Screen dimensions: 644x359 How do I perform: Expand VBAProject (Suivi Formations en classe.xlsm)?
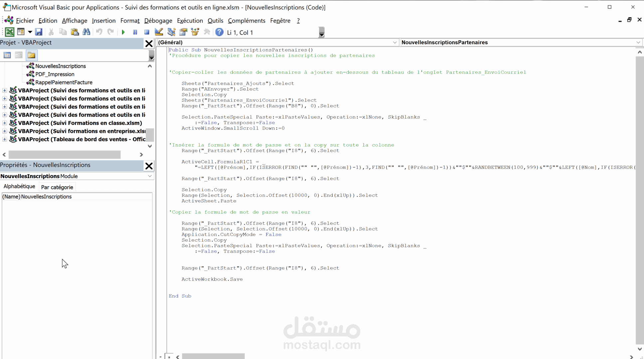tap(5, 123)
